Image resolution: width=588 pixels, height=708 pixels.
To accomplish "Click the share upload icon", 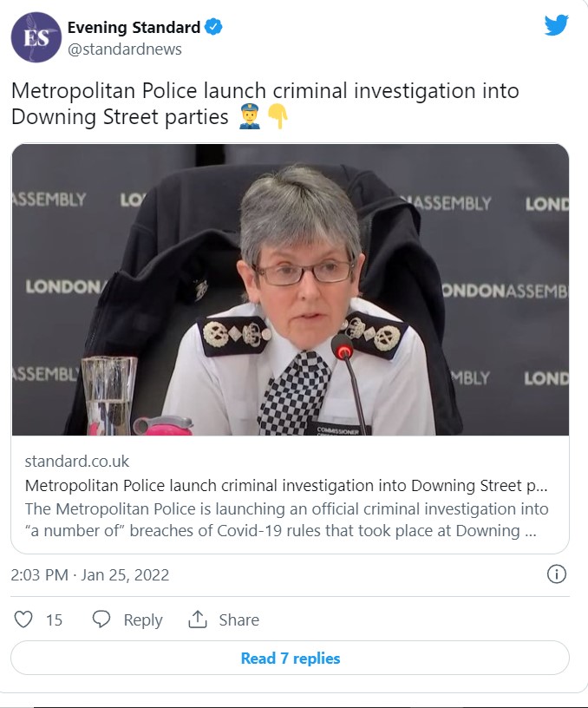I will click(198, 619).
